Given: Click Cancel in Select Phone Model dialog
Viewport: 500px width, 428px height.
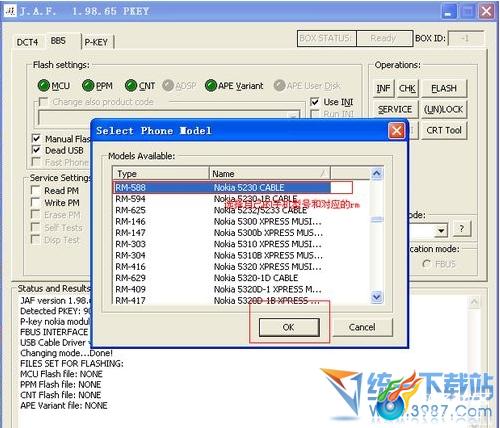Looking at the screenshot, I should coord(362,327).
